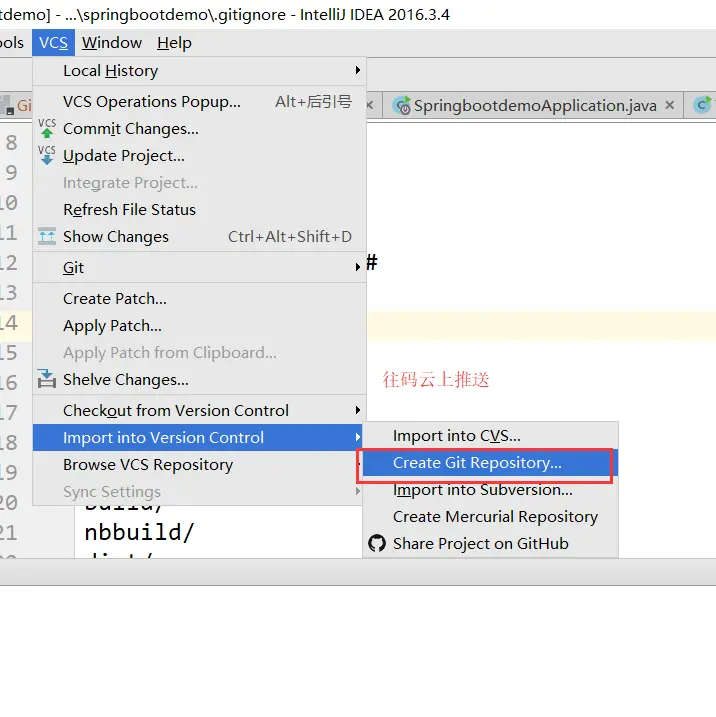Viewport: 716px width, 717px height.
Task: Open the VCS menu in menu bar
Action: click(53, 43)
